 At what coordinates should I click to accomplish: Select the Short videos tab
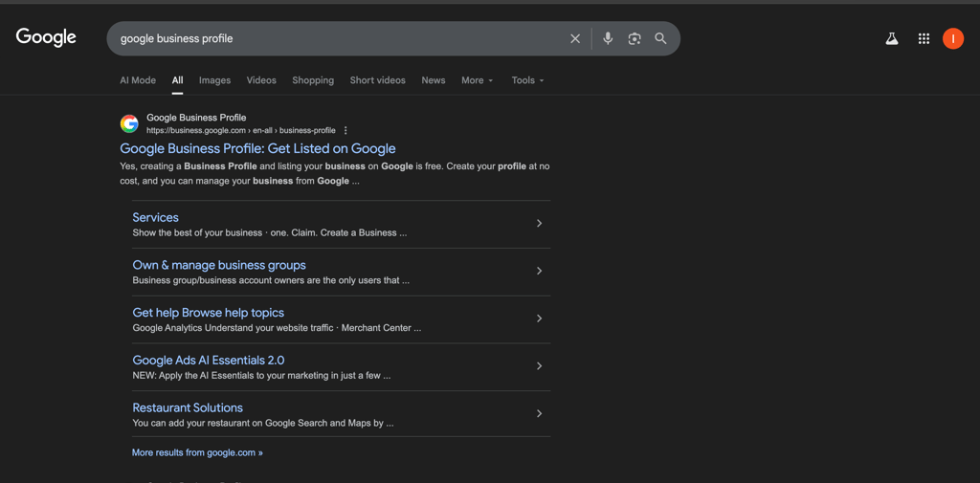(377, 80)
